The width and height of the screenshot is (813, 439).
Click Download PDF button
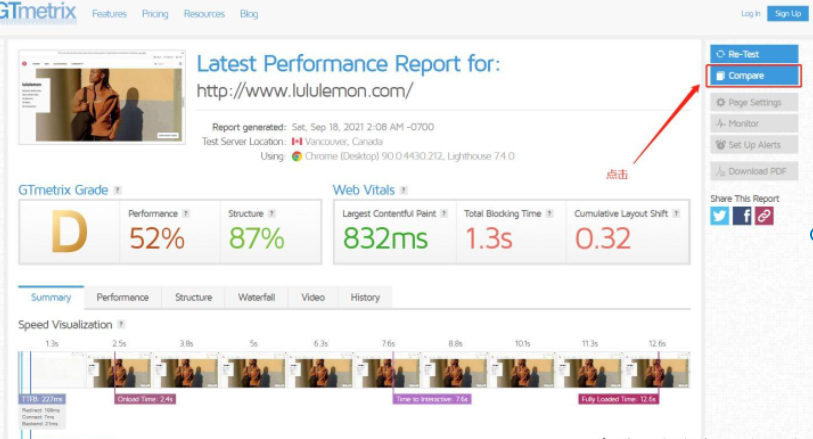point(754,171)
